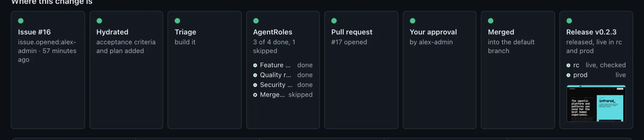644x140 pixels.
Task: Click the prod environment row
Action: [x=596, y=75]
